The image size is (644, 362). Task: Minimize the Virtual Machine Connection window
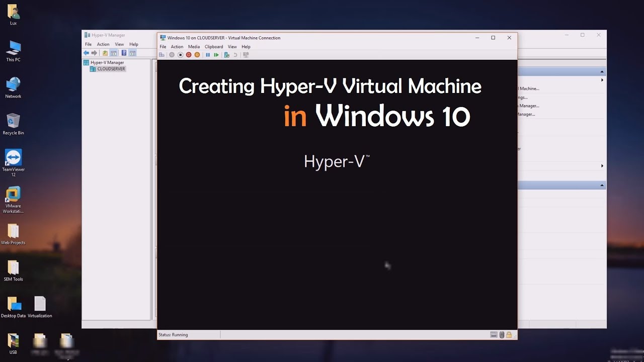(x=477, y=38)
